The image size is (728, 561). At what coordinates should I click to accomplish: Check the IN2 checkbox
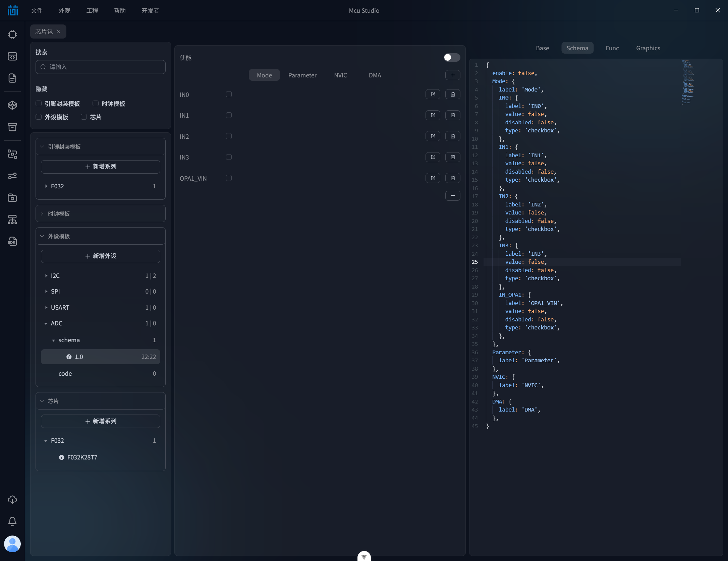click(229, 136)
